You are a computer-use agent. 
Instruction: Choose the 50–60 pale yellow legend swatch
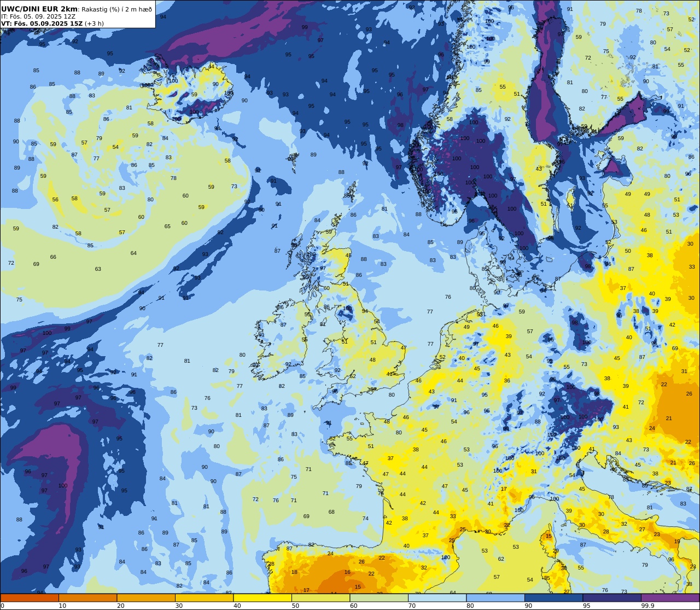pos(320,598)
